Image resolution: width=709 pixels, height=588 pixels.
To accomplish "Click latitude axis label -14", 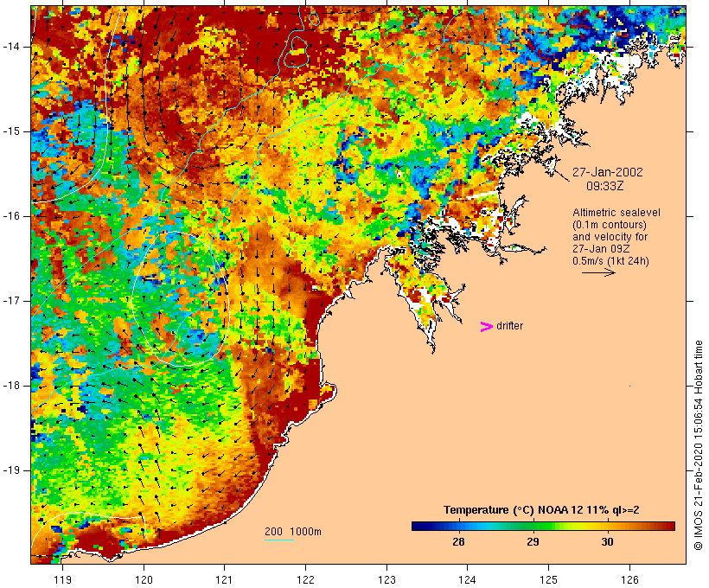I will pyautogui.click(x=11, y=47).
